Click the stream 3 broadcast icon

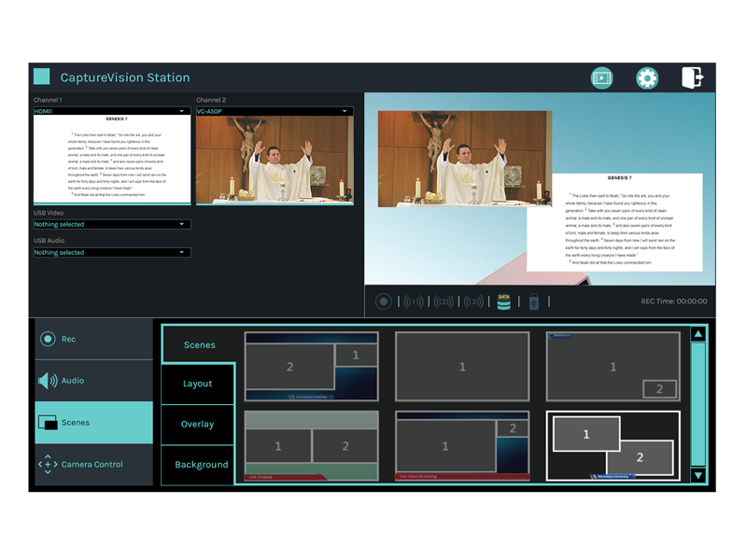473,301
